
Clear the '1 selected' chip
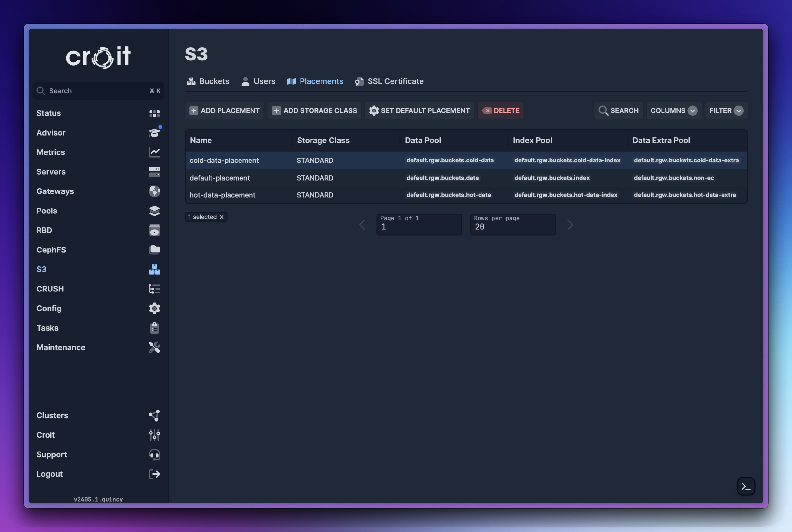tap(221, 217)
